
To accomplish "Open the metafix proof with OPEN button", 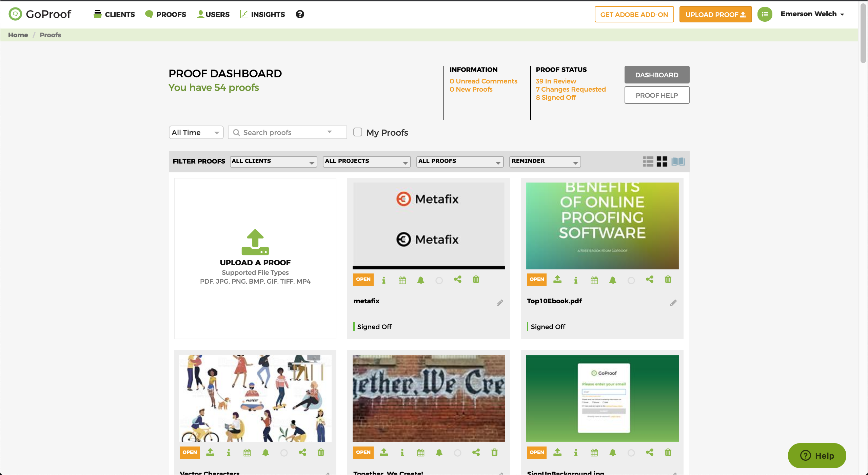I will coord(363,279).
